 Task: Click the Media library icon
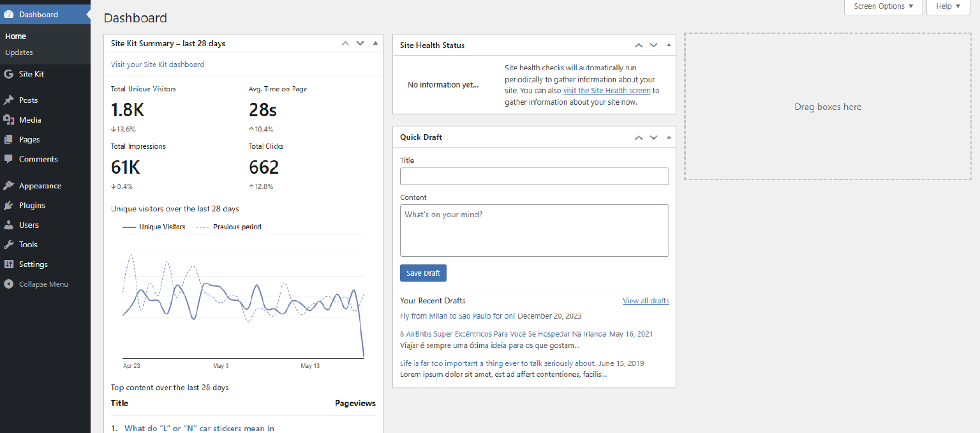pyautogui.click(x=8, y=120)
